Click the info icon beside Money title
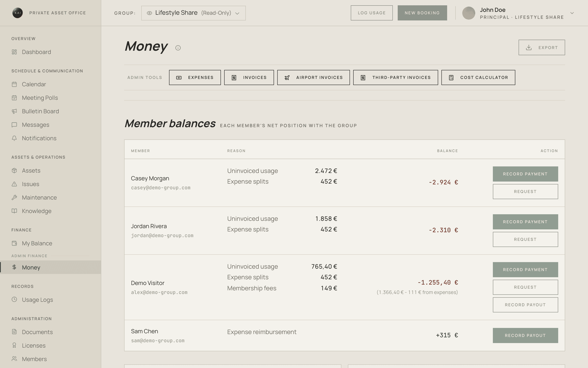Image resolution: width=588 pixels, height=368 pixels. coord(178,48)
